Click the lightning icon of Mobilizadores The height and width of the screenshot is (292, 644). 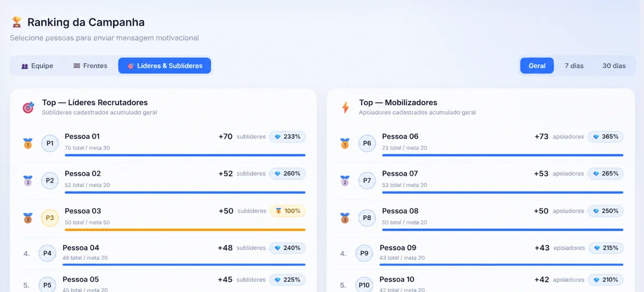[346, 108]
